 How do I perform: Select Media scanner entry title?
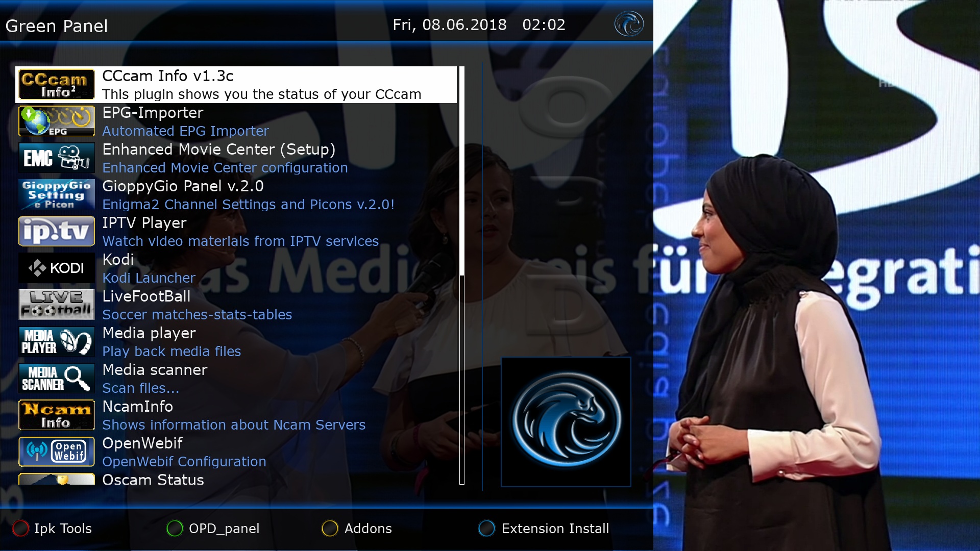[x=155, y=370]
